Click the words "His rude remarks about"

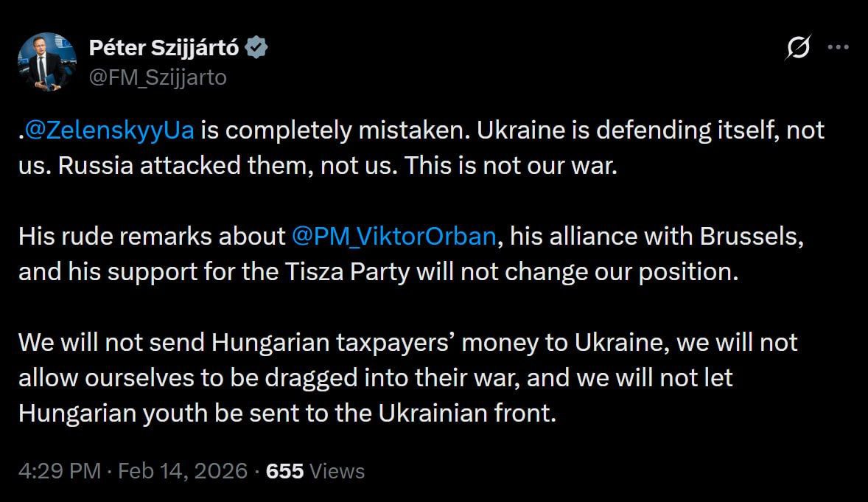point(152,237)
